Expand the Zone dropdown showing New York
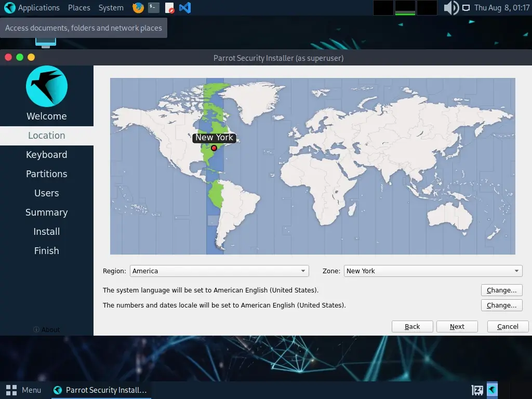This screenshot has height=399, width=532. click(433, 271)
